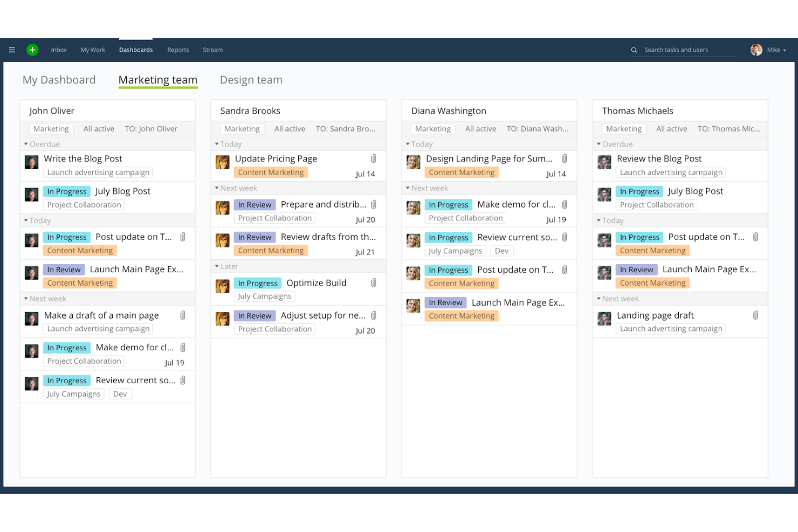Collapse the Overdue section in John Oliver's column
This screenshot has width=798, height=532.
(25, 144)
